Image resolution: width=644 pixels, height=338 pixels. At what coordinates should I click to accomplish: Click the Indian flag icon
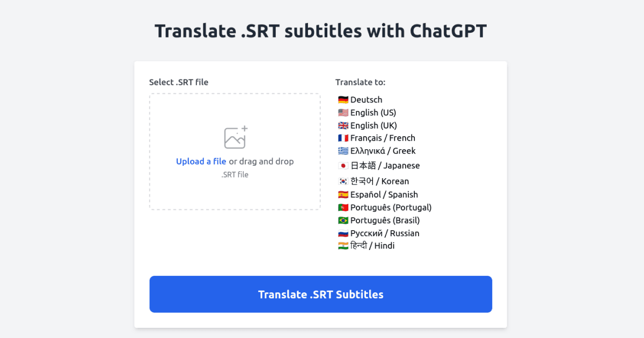coord(343,246)
